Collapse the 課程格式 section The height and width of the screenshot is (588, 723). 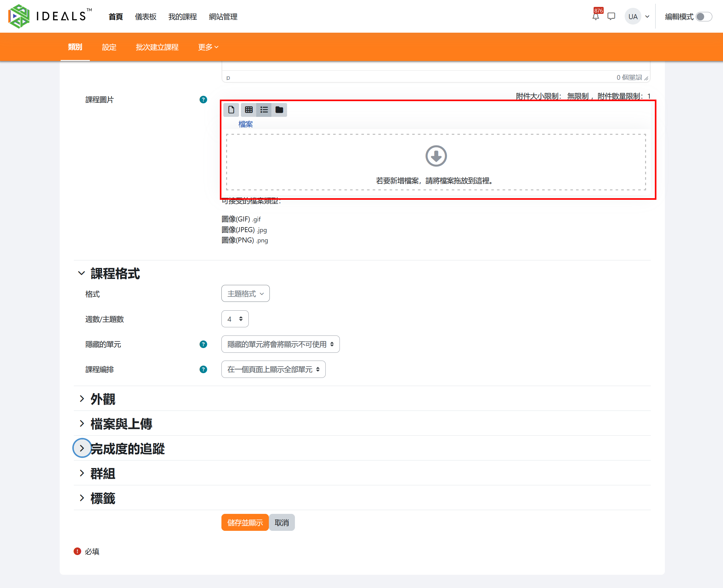point(82,273)
